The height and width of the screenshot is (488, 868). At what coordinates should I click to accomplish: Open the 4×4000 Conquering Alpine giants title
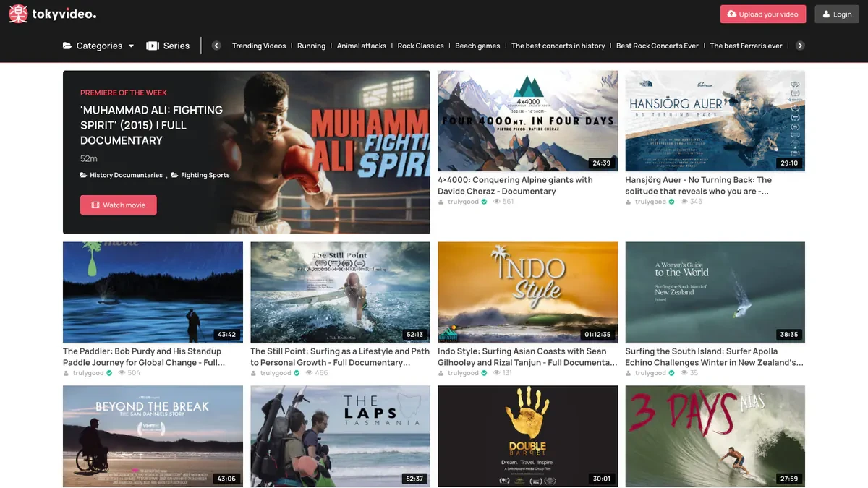pyautogui.click(x=515, y=186)
